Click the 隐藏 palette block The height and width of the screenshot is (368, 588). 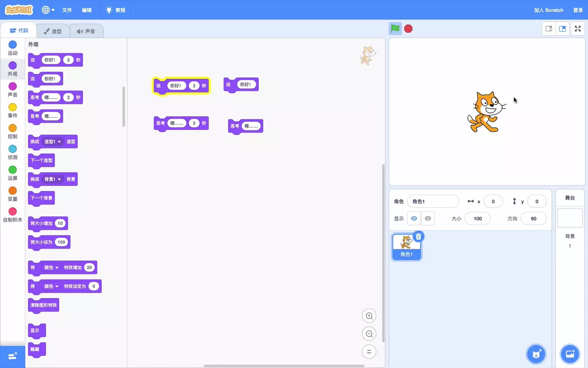click(x=37, y=349)
